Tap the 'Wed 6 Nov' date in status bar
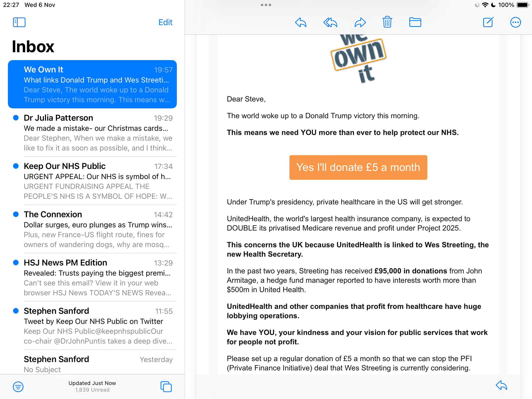Viewport: 532px width, 399px height. click(40, 5)
